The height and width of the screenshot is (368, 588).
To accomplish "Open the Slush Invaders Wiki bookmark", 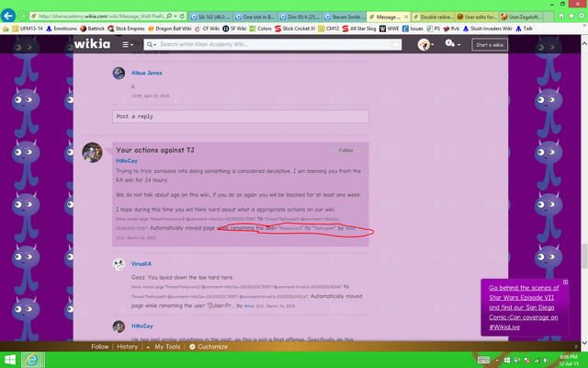I will [487, 29].
